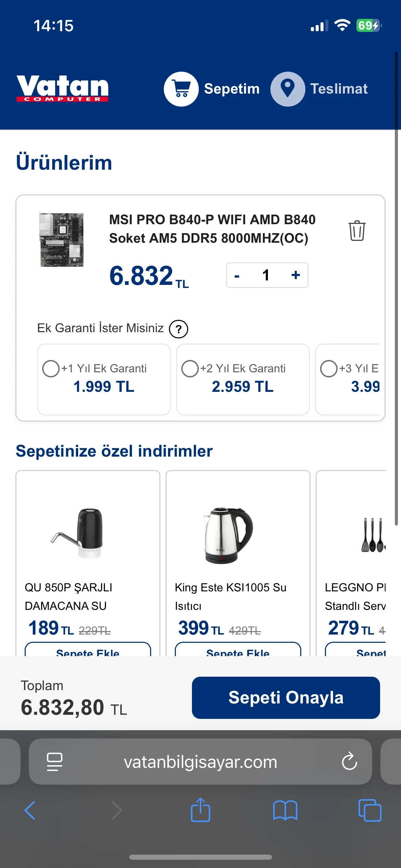Screen dimensions: 401x868
Task: Delete the MSI motherboard with trash icon
Action: tap(357, 231)
